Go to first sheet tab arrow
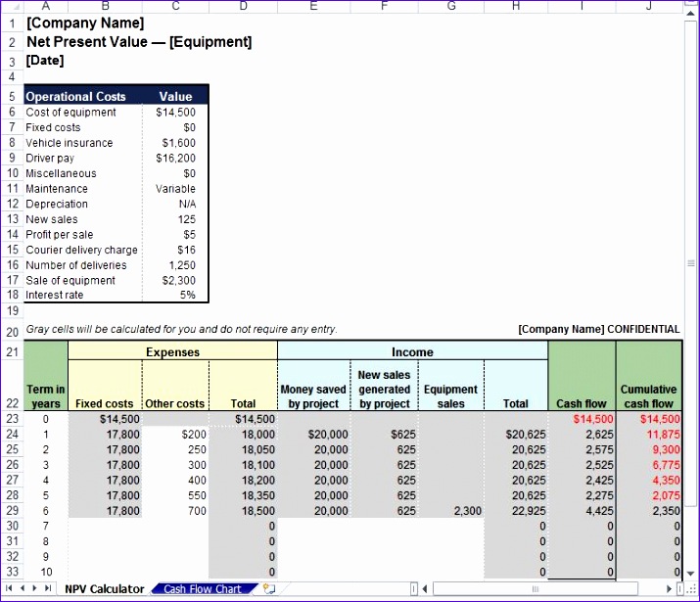The width and height of the screenshot is (700, 602). click(9, 588)
